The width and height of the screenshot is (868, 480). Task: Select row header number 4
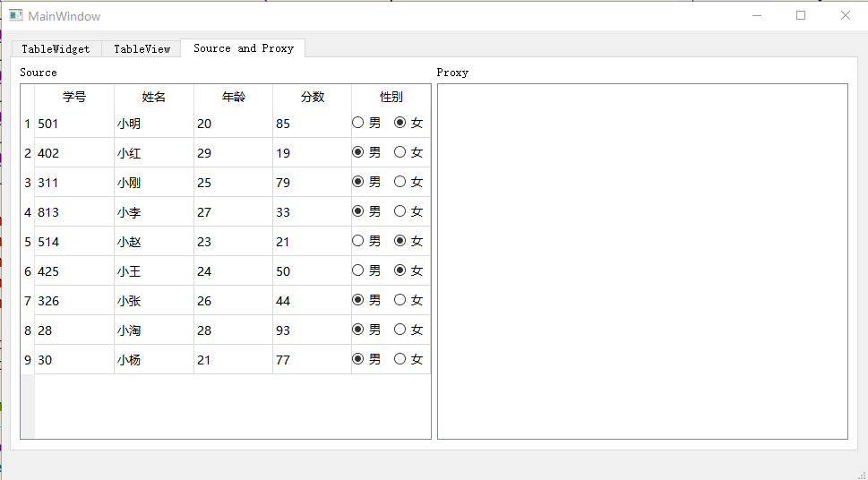(x=28, y=212)
